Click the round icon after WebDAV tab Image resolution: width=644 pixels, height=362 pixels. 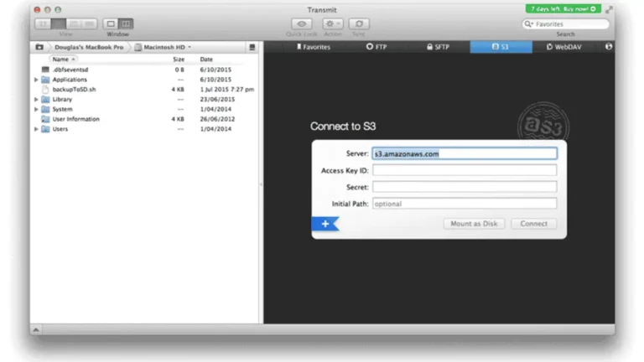pos(608,47)
